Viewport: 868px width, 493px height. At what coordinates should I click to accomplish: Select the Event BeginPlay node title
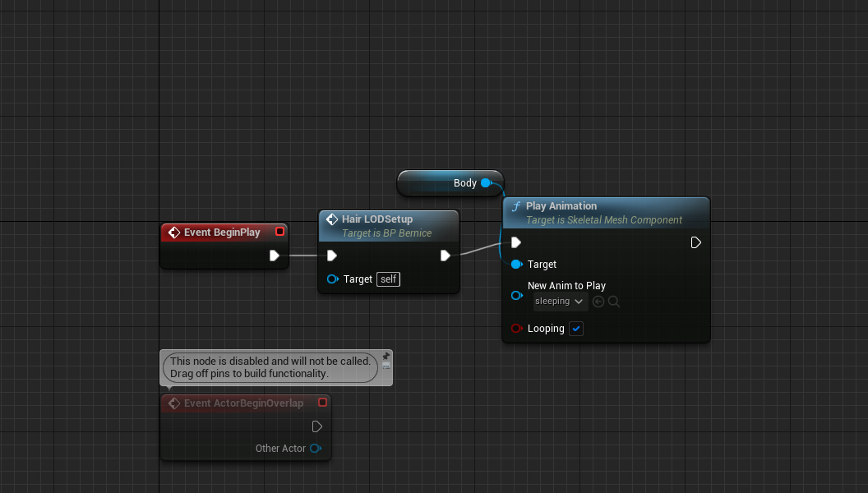(x=222, y=233)
